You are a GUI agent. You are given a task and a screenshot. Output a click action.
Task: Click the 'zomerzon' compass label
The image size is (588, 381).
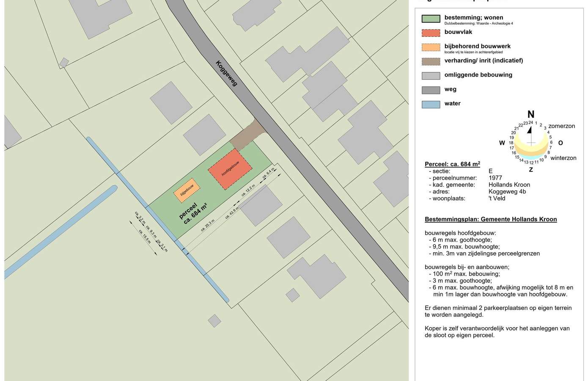click(562, 126)
